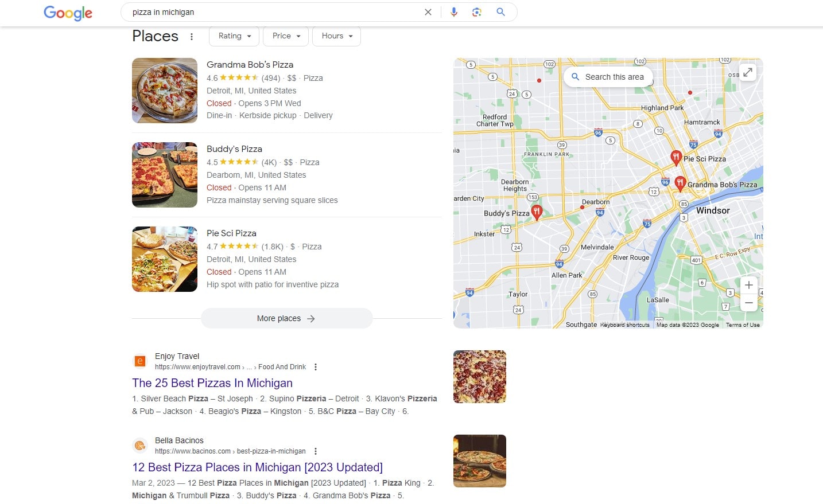Open 'The 25 Best Pizzas In Michigan' link
The width and height of the screenshot is (823, 504).
click(x=212, y=383)
